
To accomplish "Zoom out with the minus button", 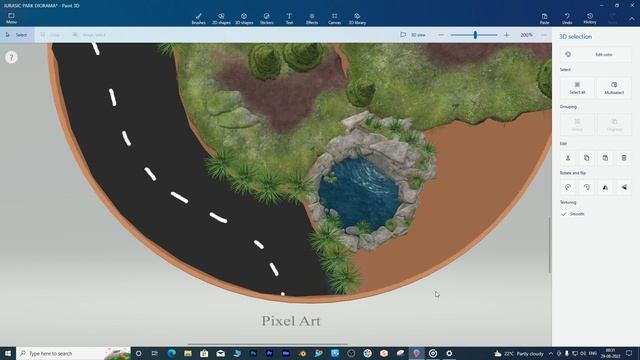I will [441, 35].
